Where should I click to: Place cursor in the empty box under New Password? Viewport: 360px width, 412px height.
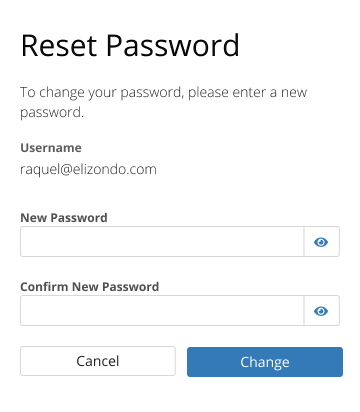point(162,242)
